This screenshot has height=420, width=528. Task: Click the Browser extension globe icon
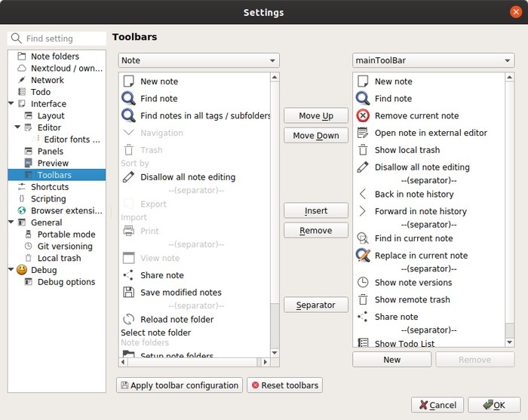22,210
